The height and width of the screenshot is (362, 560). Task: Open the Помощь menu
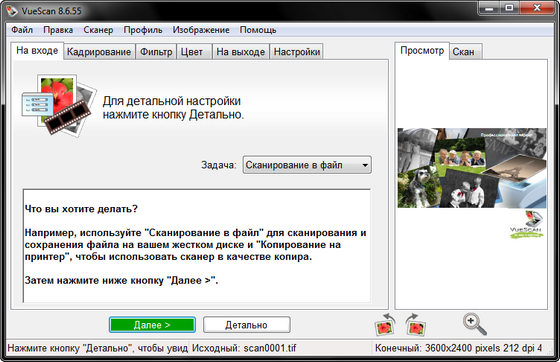tap(258, 30)
